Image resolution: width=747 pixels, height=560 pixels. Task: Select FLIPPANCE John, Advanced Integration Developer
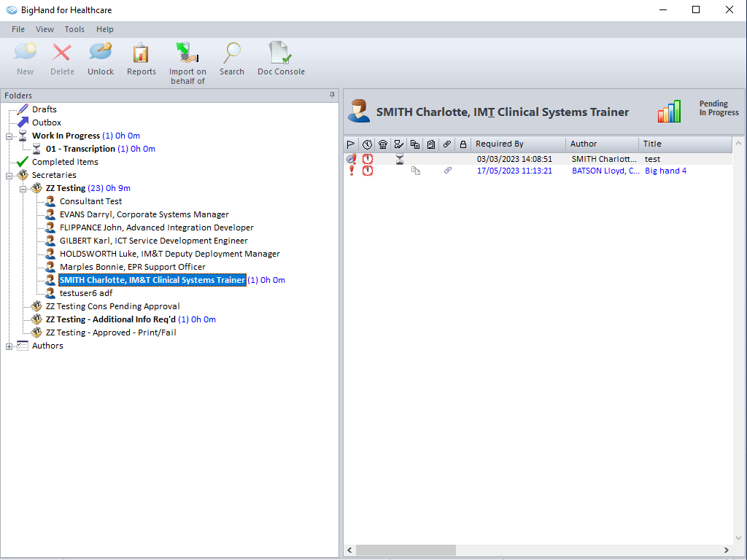click(157, 227)
